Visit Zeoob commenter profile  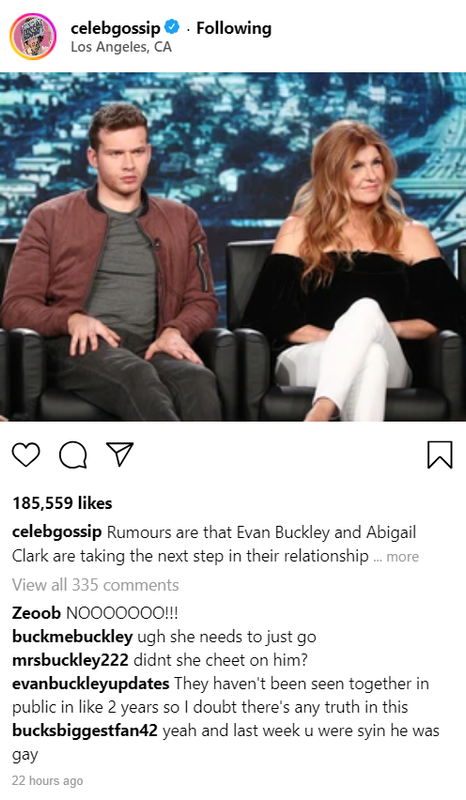point(36,613)
